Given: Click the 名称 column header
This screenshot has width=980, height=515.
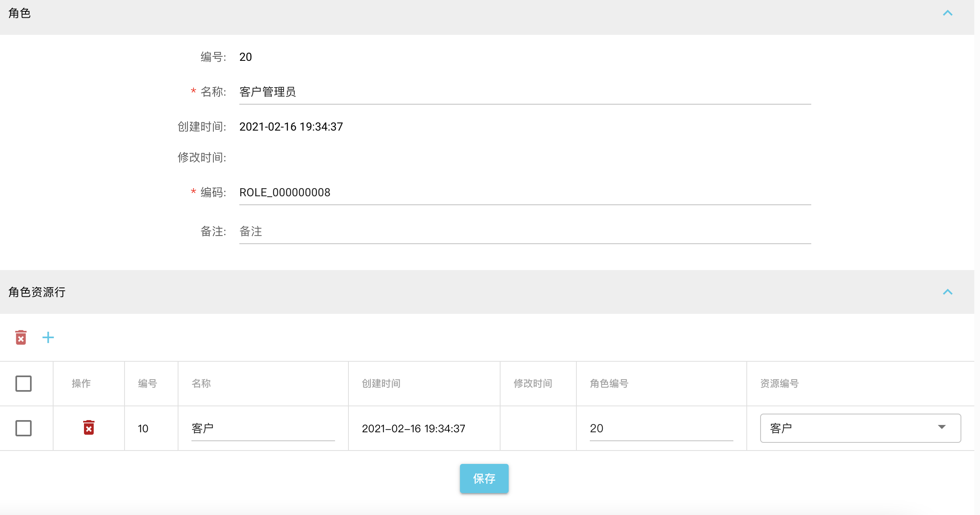Looking at the screenshot, I should (201, 384).
